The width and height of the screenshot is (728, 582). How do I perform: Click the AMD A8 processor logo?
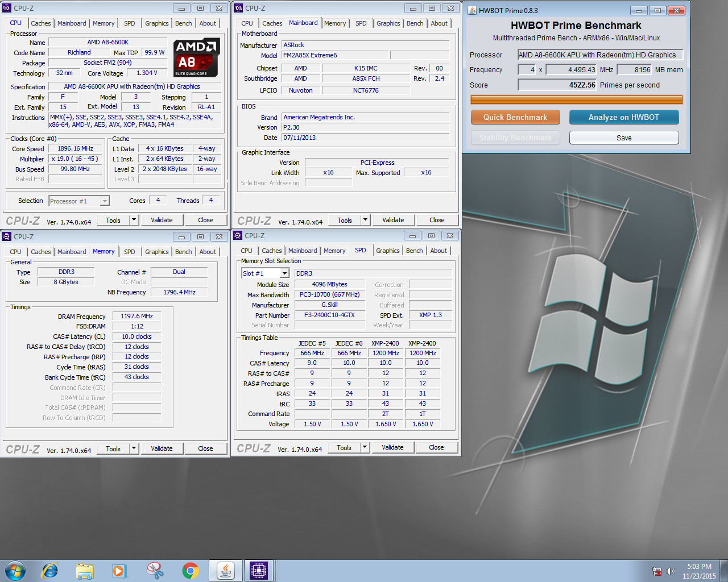coord(196,58)
